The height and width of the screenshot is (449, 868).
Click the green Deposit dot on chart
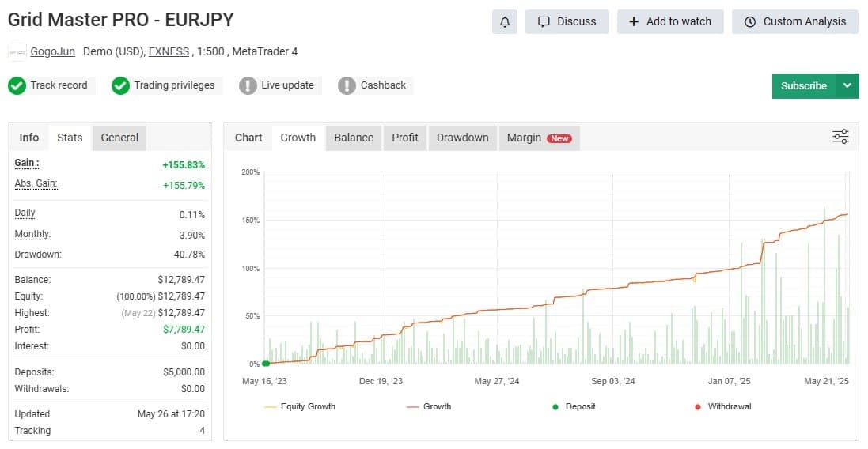pyautogui.click(x=266, y=364)
